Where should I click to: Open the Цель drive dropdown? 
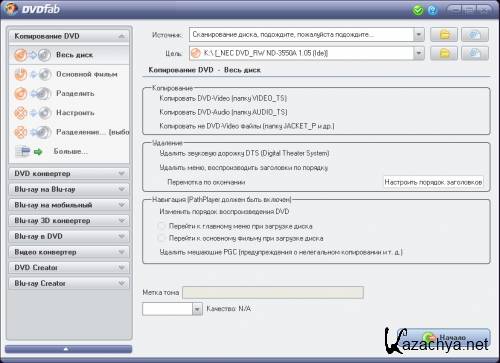point(419,53)
